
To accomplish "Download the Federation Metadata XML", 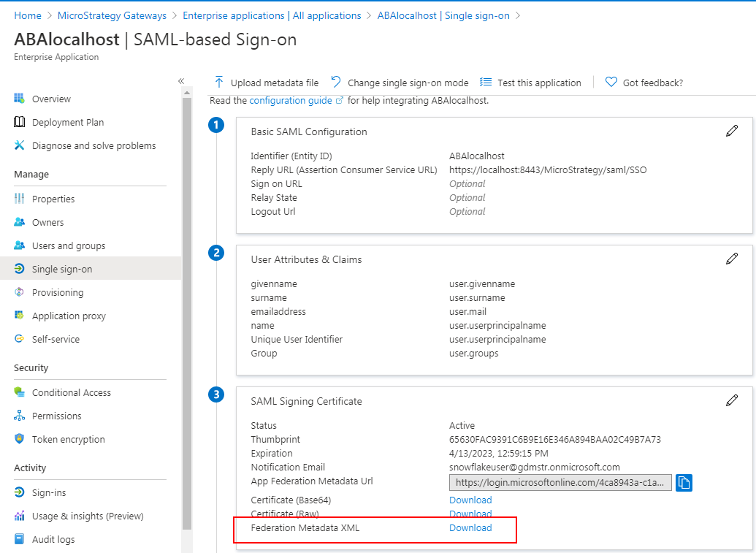I will point(470,527).
